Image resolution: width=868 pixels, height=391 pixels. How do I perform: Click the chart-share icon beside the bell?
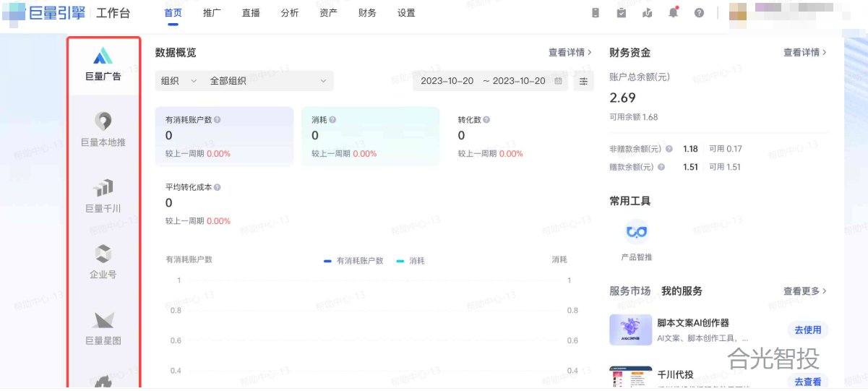coord(647,13)
